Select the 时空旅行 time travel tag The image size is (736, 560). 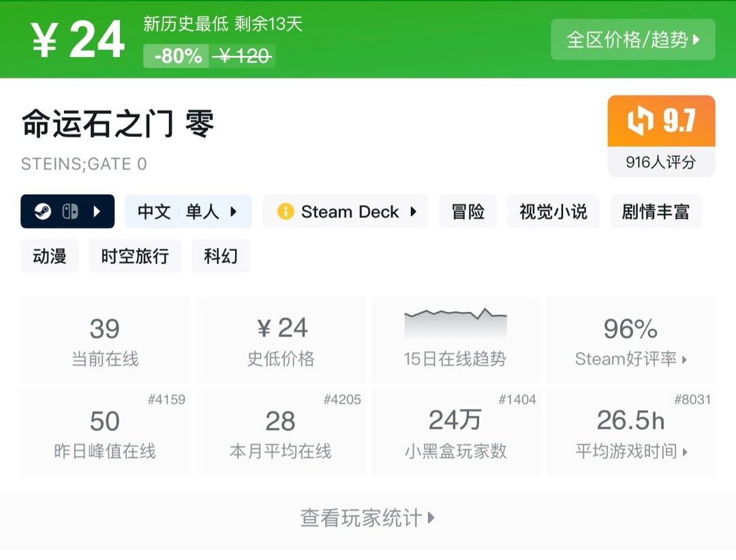click(135, 255)
